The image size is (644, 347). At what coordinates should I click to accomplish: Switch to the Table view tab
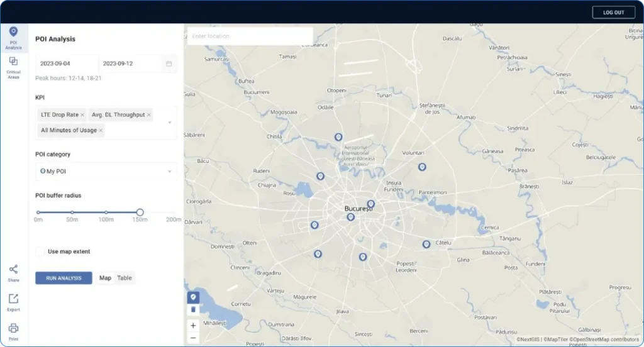point(125,278)
